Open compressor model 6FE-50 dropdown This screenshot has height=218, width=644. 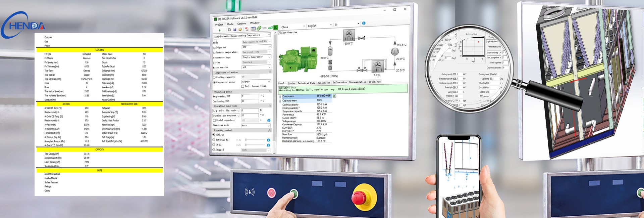pos(256,82)
